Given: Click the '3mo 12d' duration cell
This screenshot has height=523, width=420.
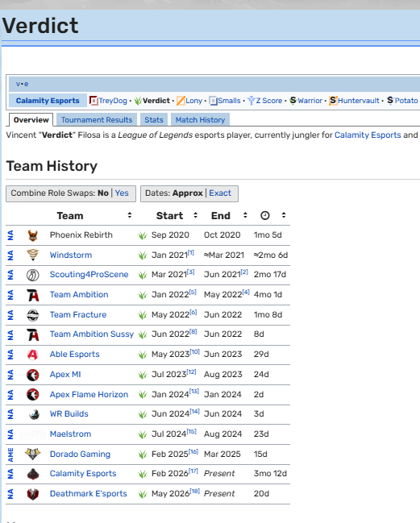Looking at the screenshot, I should point(270,474).
